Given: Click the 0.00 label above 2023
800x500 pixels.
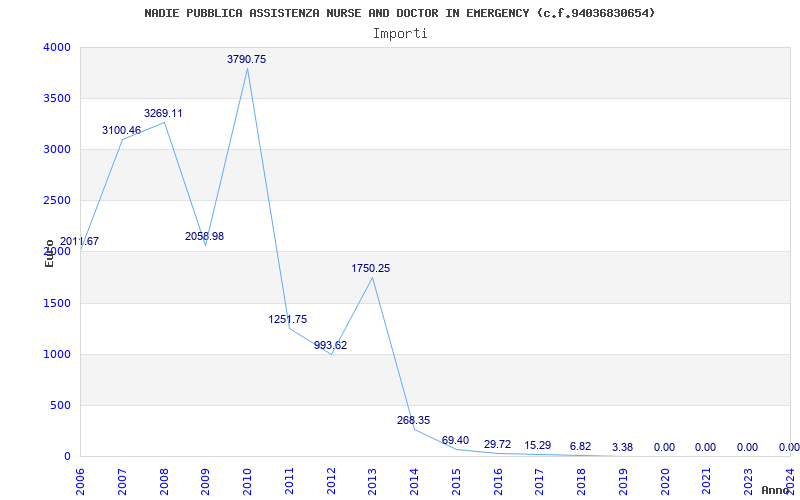Looking at the screenshot, I should point(747,447).
